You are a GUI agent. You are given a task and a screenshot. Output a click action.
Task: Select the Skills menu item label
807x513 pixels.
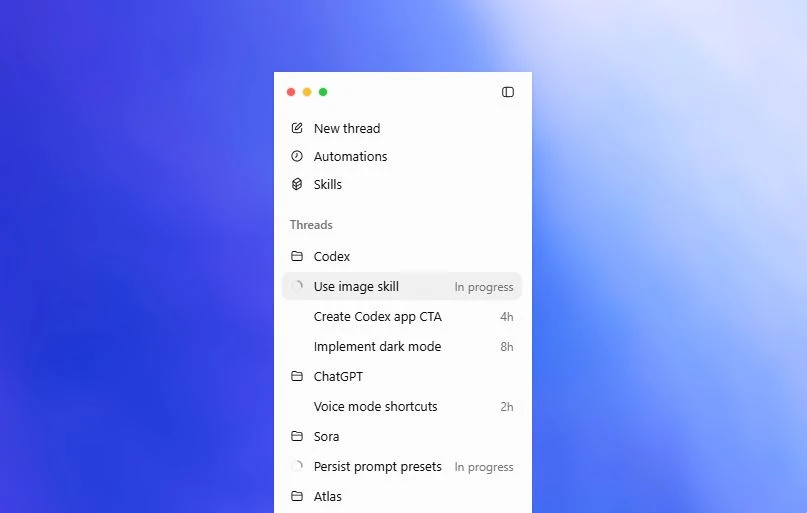click(x=328, y=184)
